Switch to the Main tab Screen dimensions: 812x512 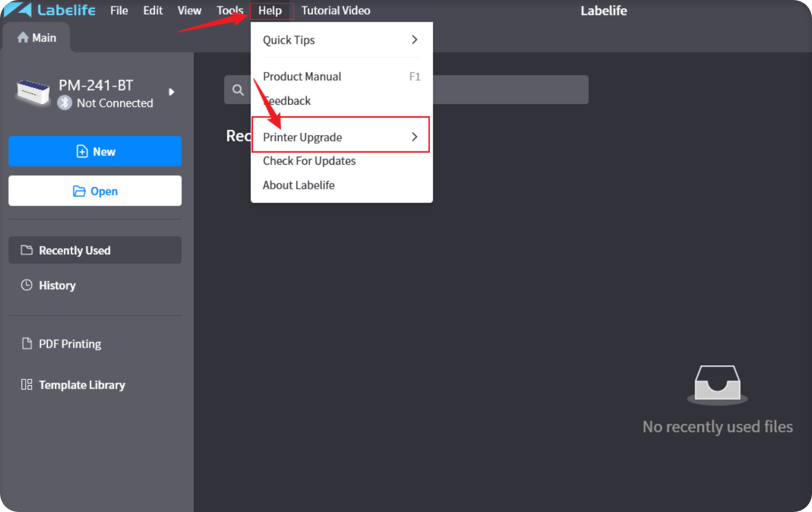[36, 37]
